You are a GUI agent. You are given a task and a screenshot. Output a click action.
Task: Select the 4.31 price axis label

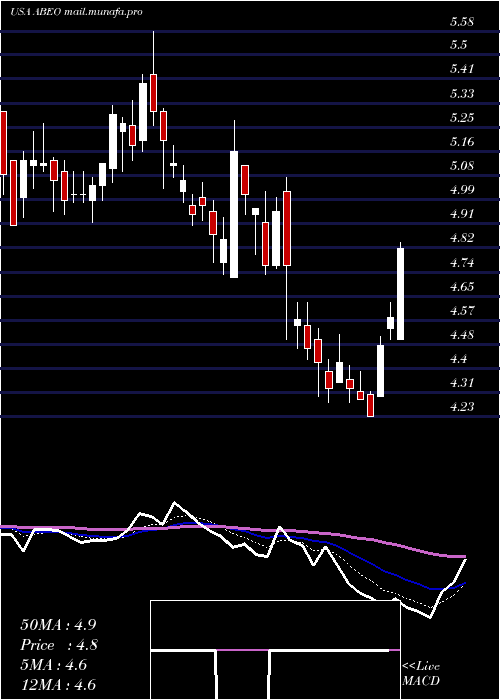[462, 383]
